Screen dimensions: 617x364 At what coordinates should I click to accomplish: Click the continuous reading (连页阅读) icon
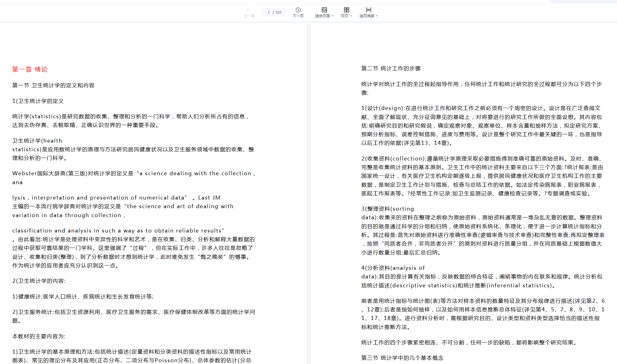(368, 10)
